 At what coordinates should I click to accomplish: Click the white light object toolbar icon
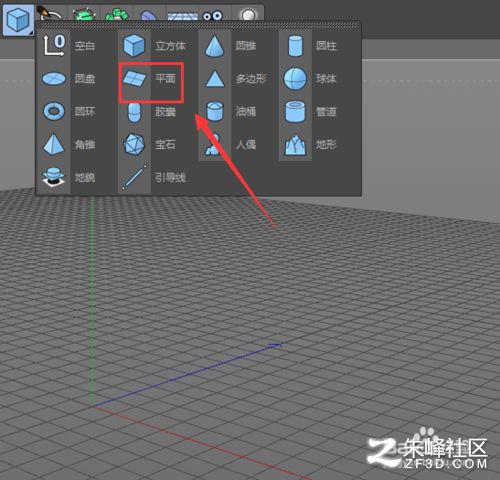(248, 15)
